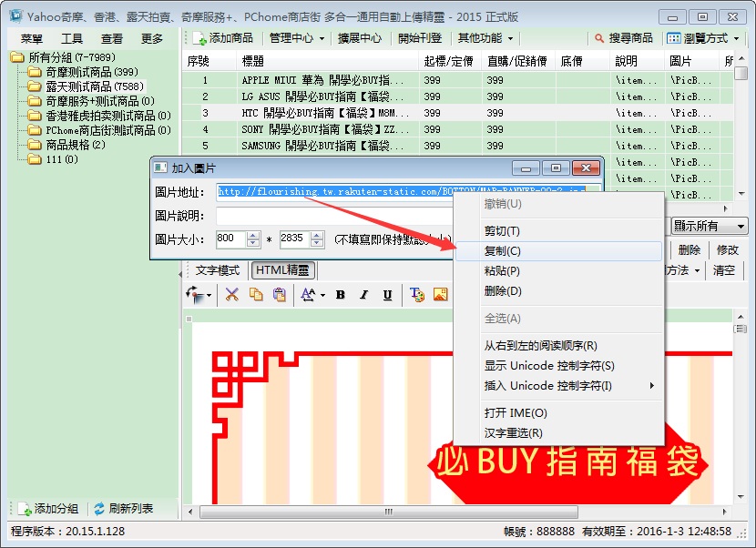
Task: Switch to the HTML精靈 tab
Action: click(282, 270)
